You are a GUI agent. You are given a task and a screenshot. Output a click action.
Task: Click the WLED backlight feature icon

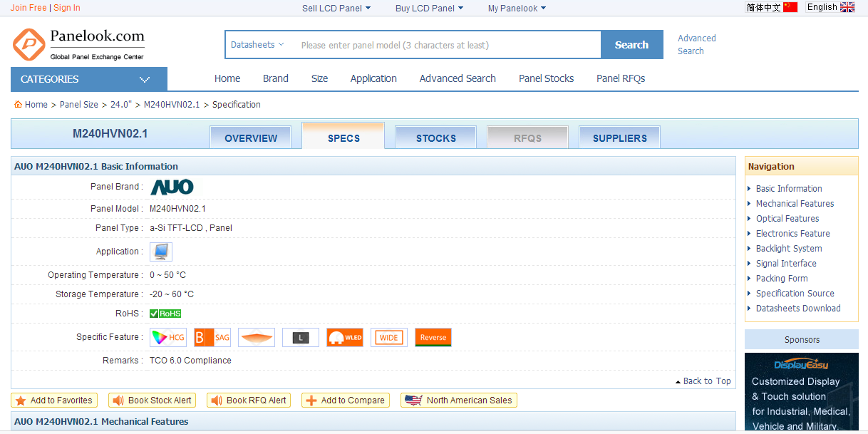(345, 338)
